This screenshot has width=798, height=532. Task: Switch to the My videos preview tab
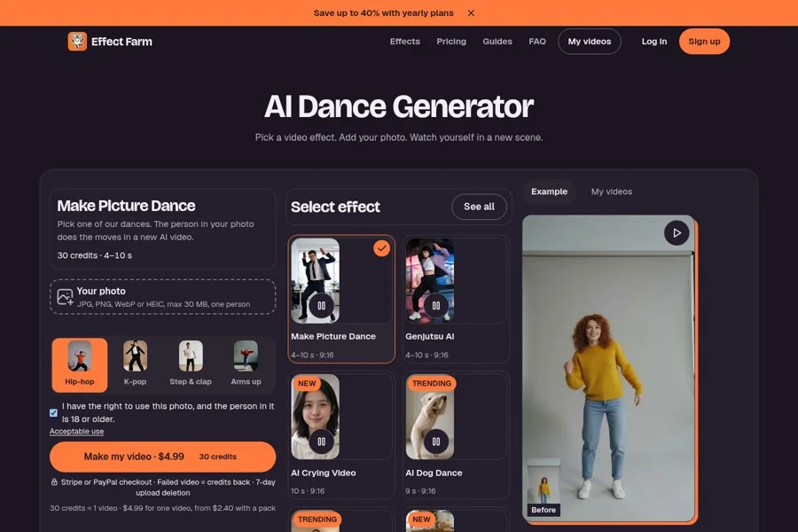pyautogui.click(x=612, y=192)
